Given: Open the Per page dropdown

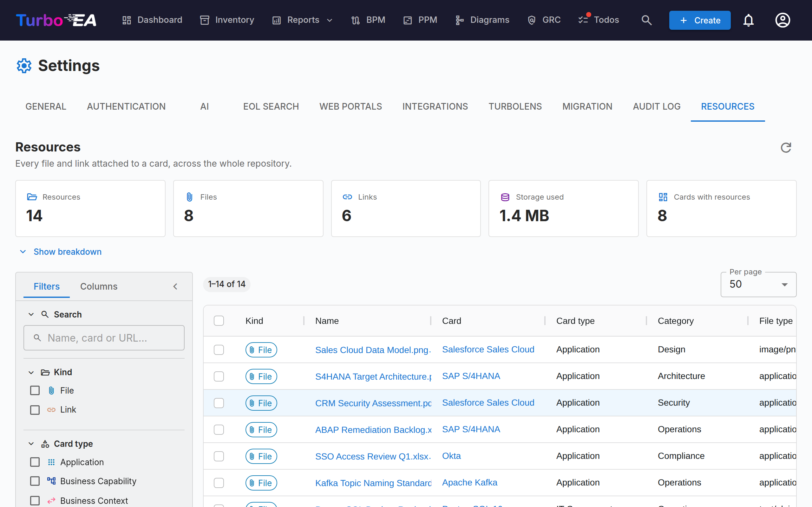Looking at the screenshot, I should click(758, 284).
